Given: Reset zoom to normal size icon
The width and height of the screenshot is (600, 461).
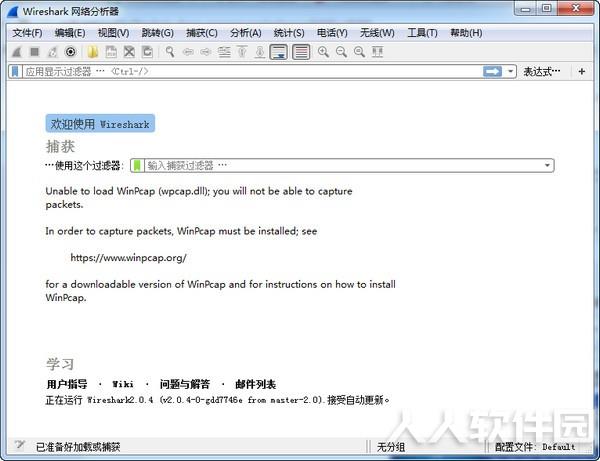Looking at the screenshot, I should (x=359, y=52).
